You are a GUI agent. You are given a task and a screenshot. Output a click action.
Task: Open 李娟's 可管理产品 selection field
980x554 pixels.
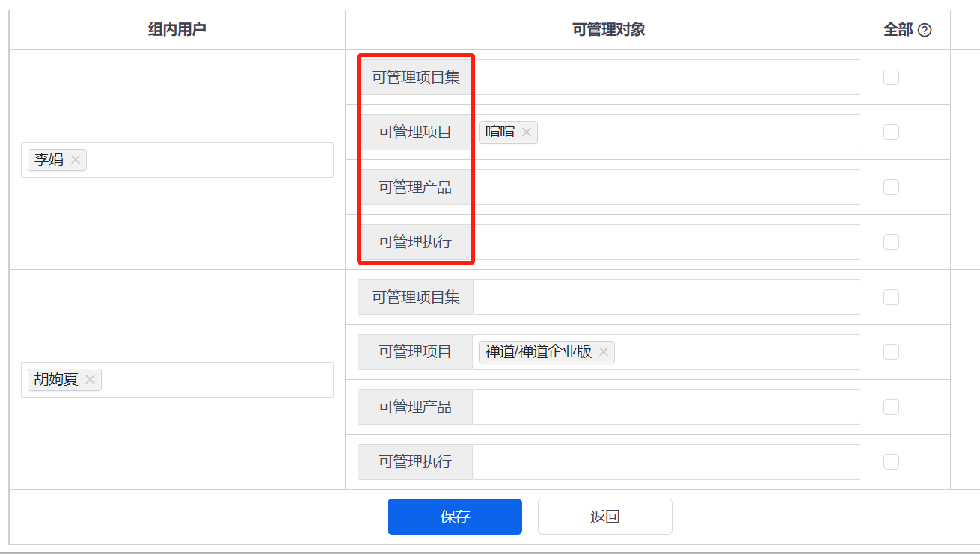click(x=666, y=187)
